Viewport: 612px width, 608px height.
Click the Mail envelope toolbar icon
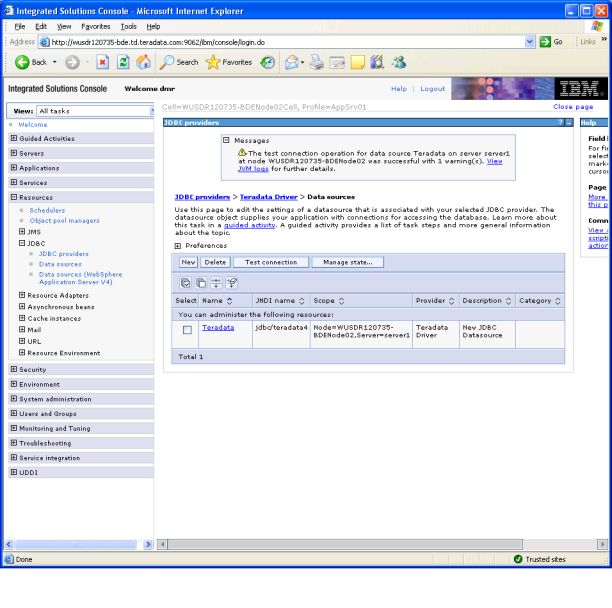(x=292, y=62)
